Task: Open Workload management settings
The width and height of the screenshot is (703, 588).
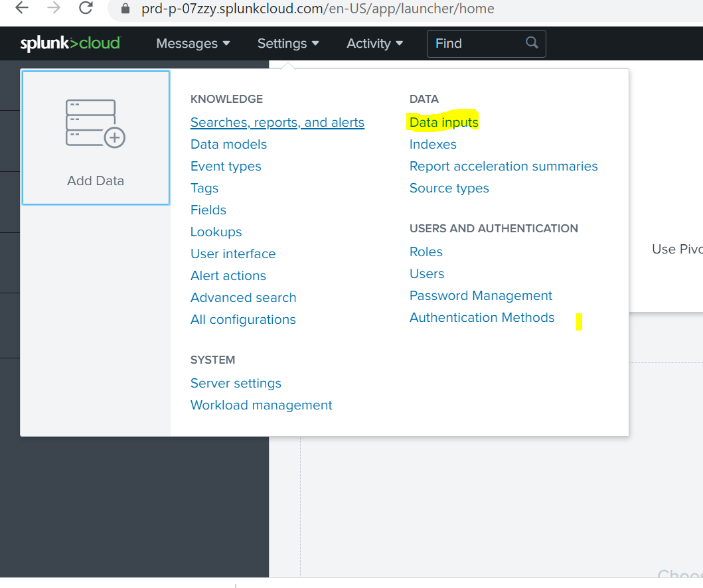Action: 261,405
